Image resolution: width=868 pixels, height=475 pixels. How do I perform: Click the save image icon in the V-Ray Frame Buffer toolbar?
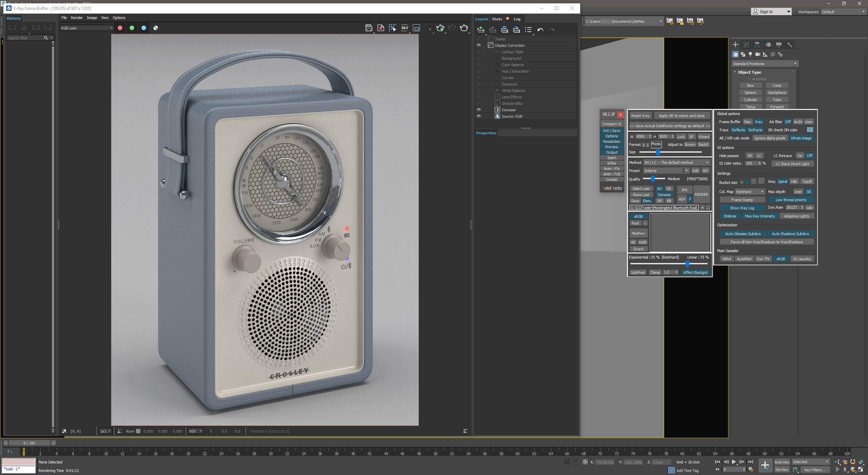369,28
